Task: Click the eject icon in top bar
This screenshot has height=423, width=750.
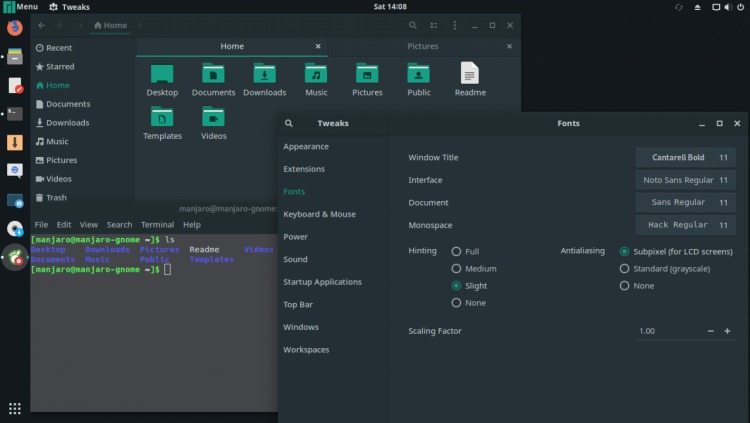Action: pyautogui.click(x=697, y=7)
